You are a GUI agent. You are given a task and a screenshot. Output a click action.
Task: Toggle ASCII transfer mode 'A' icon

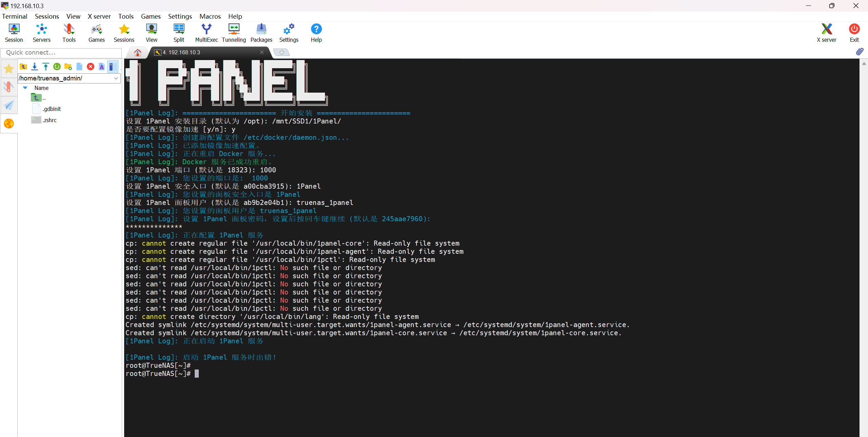(102, 66)
